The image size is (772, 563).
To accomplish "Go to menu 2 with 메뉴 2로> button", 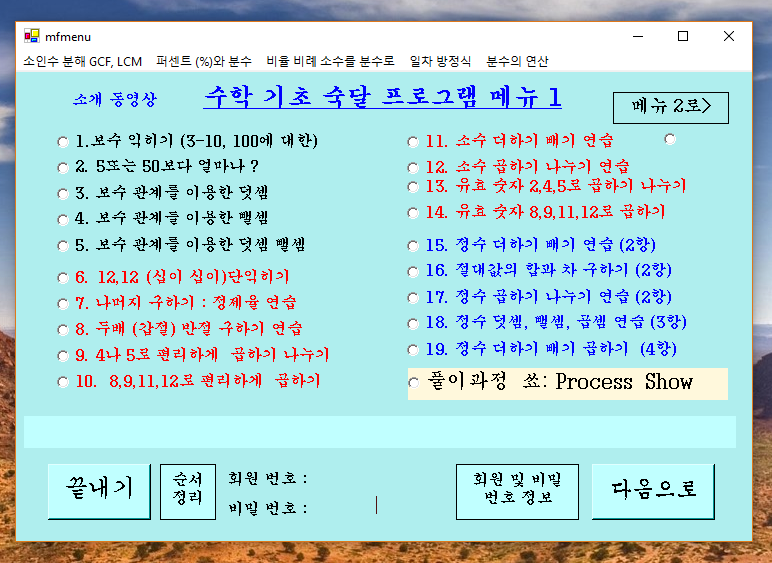I will pos(671,107).
